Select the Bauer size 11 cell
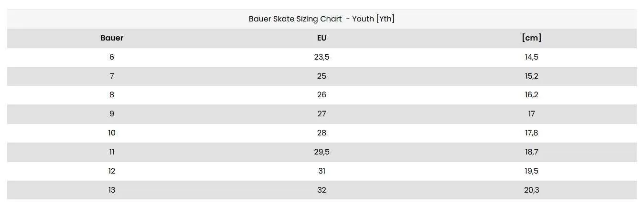 112,152
